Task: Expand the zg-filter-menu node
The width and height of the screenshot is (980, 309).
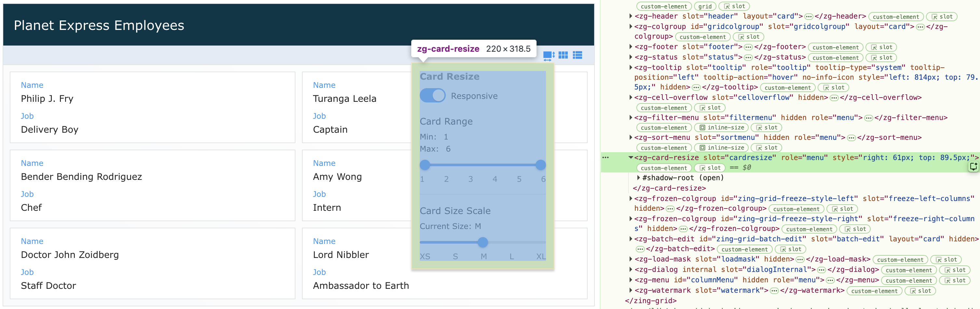Action: click(x=630, y=118)
